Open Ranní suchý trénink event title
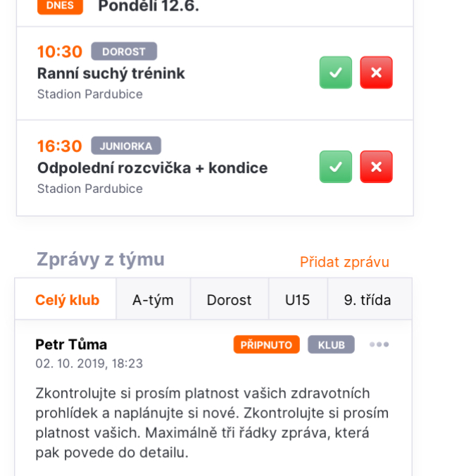 (111, 73)
